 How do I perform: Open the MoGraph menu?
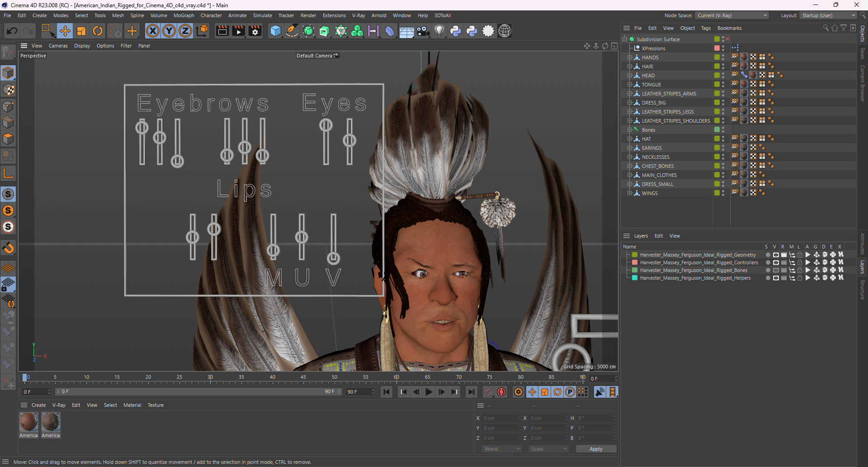184,15
